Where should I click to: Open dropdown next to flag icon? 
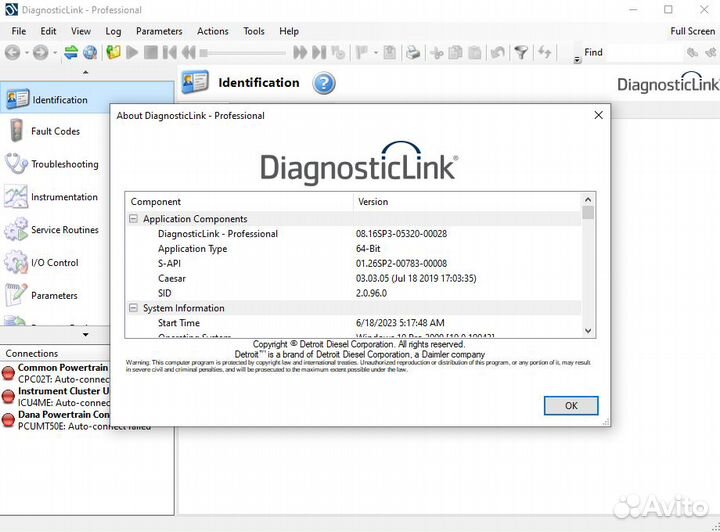coord(376,53)
